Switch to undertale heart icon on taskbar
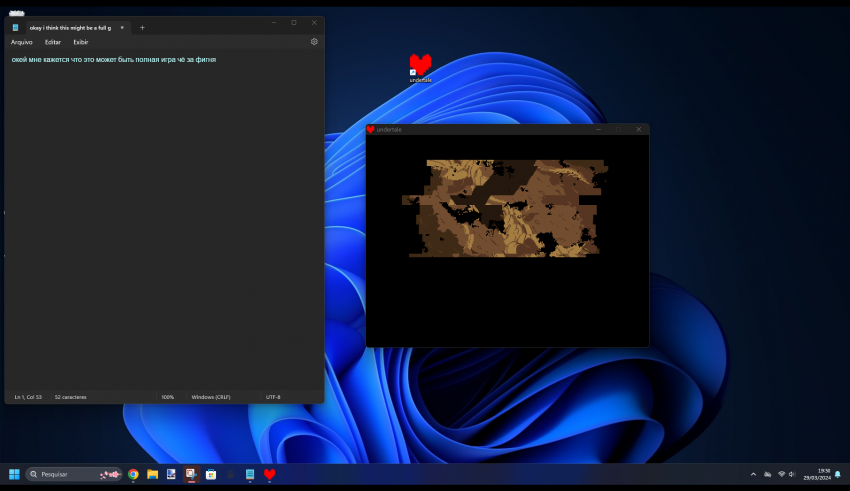The height and width of the screenshot is (491, 850). tap(269, 474)
